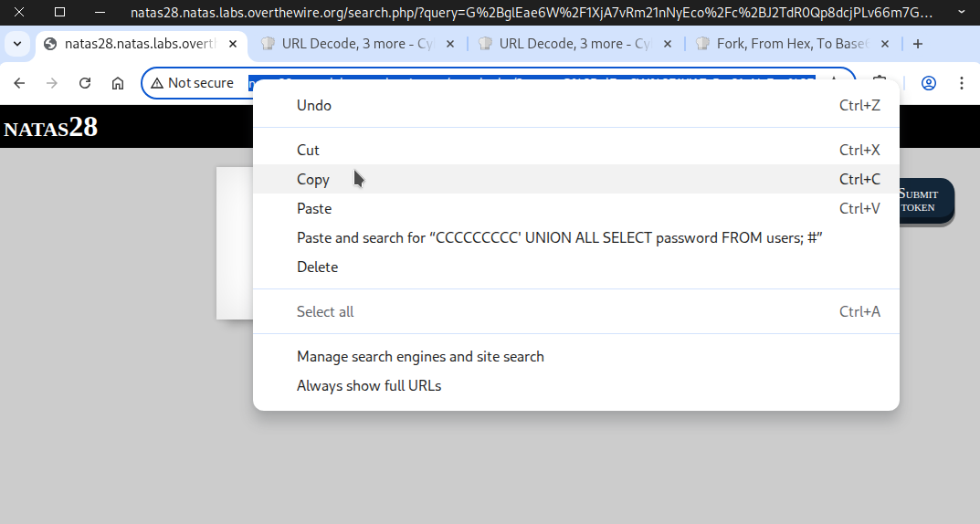Click the Not secure warning chip
The width and height of the screenshot is (980, 524).
[193, 83]
